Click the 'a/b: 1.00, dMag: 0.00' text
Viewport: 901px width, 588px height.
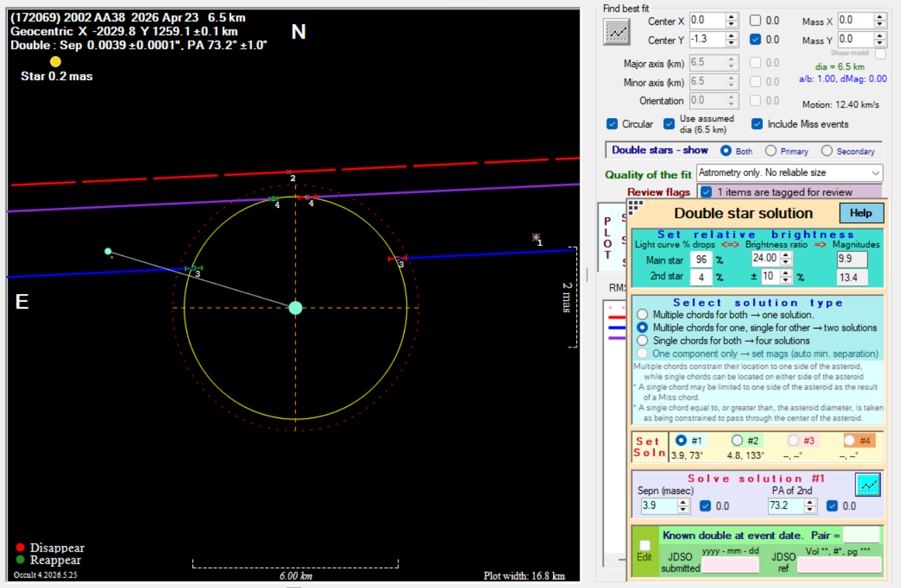842,79
